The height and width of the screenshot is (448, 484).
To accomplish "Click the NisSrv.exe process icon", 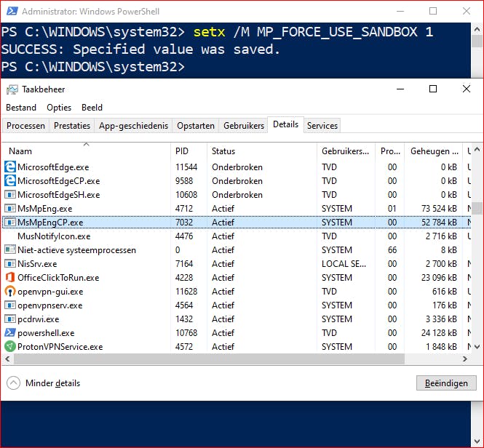I will tap(10, 264).
